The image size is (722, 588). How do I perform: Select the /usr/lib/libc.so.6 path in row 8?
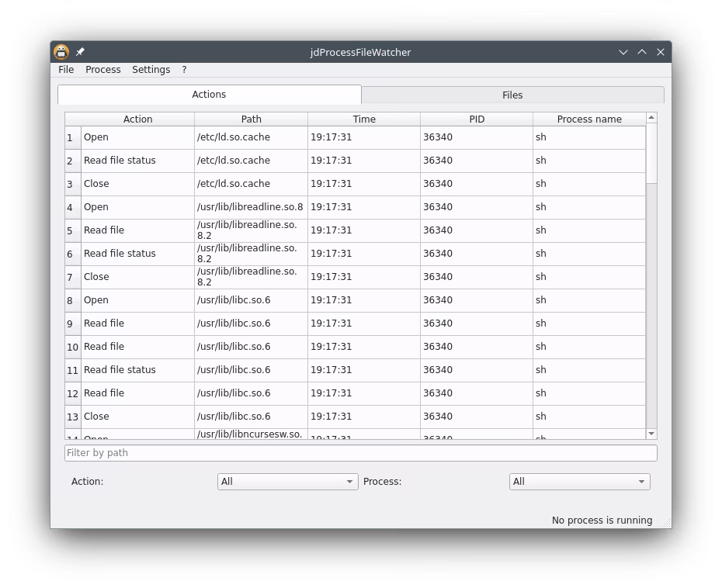click(x=251, y=300)
